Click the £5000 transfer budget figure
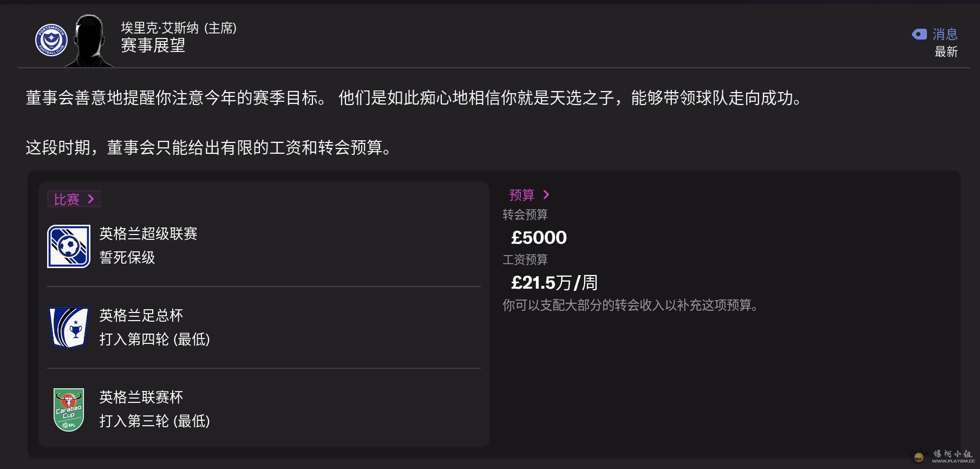The width and height of the screenshot is (980, 469). tap(539, 238)
